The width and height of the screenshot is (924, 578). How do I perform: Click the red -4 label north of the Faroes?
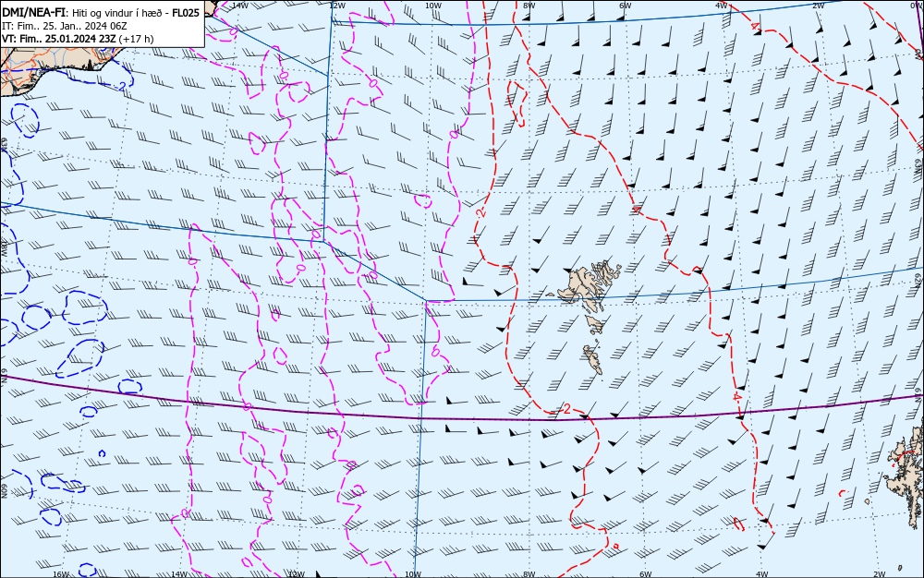coord(637,209)
